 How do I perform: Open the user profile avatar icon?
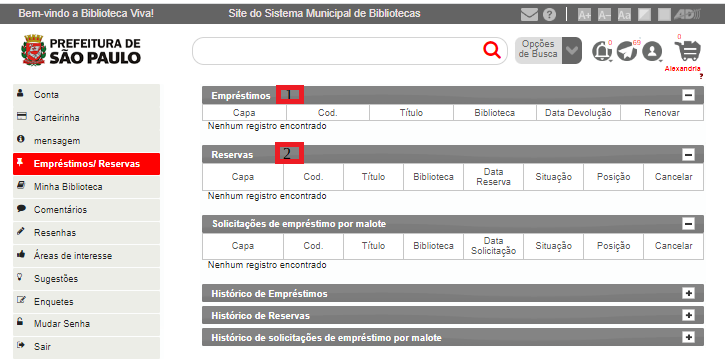coord(652,51)
